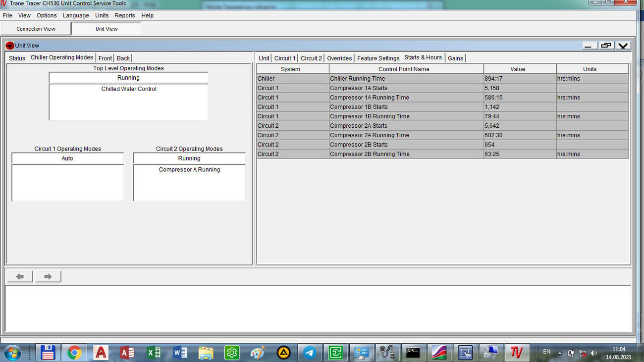Open the cable connectors taskbar icon
The image size is (644, 362).
(x=387, y=353)
